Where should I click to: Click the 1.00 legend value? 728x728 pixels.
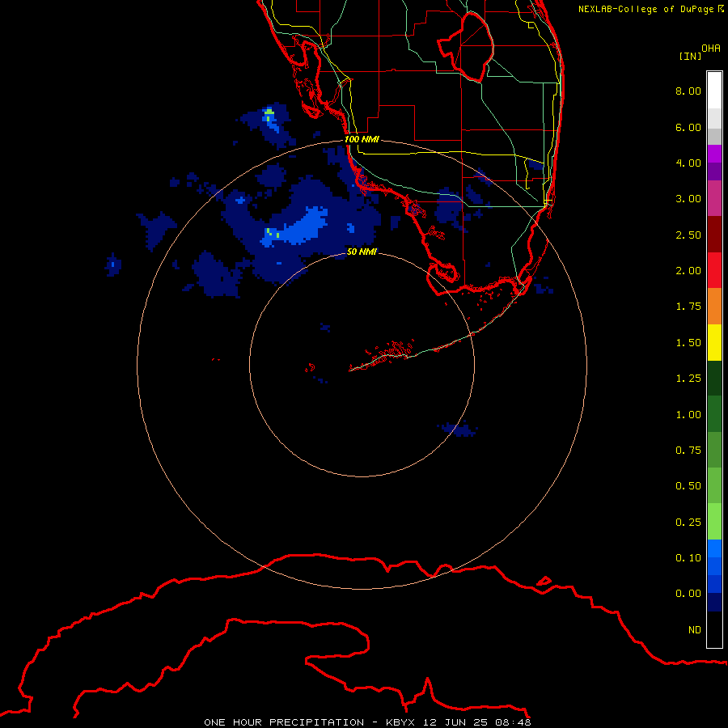[688, 415]
